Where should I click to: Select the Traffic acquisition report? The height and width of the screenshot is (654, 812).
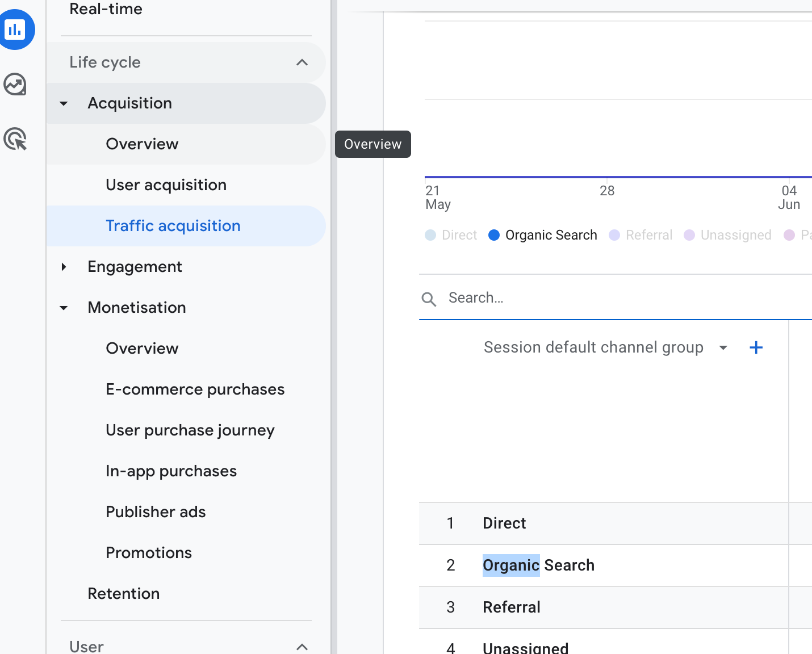click(x=173, y=225)
